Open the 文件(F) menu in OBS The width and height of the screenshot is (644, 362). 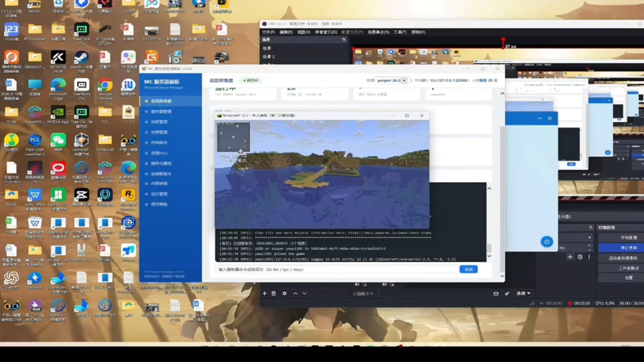pyautogui.click(x=268, y=32)
